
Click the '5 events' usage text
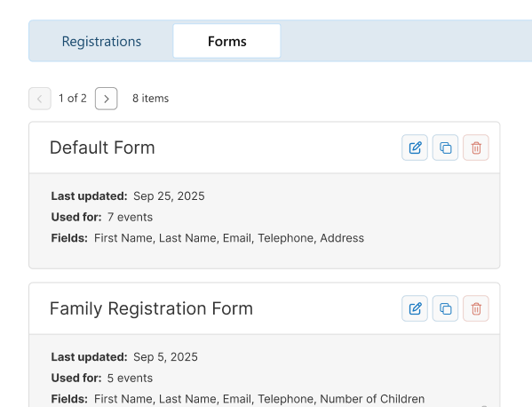click(x=130, y=378)
